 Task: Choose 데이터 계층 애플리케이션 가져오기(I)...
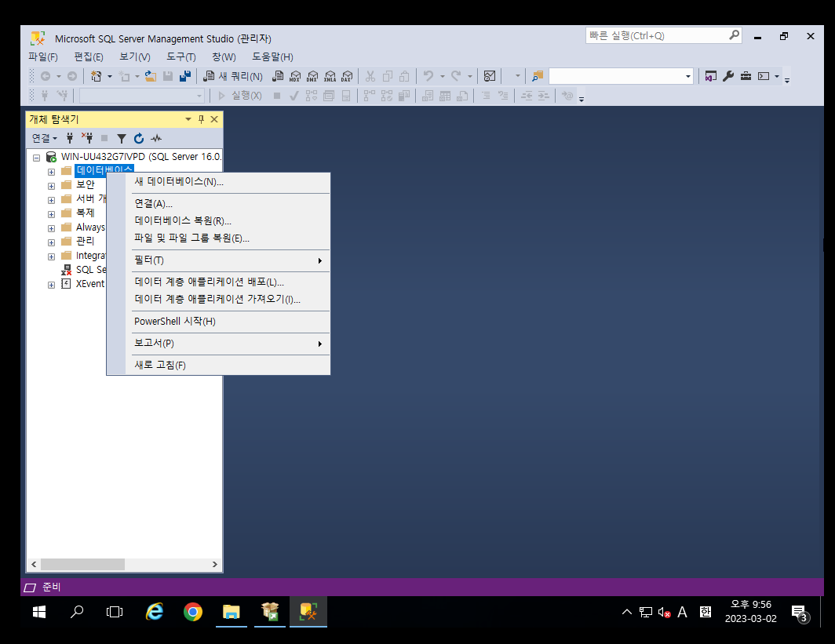click(x=218, y=299)
